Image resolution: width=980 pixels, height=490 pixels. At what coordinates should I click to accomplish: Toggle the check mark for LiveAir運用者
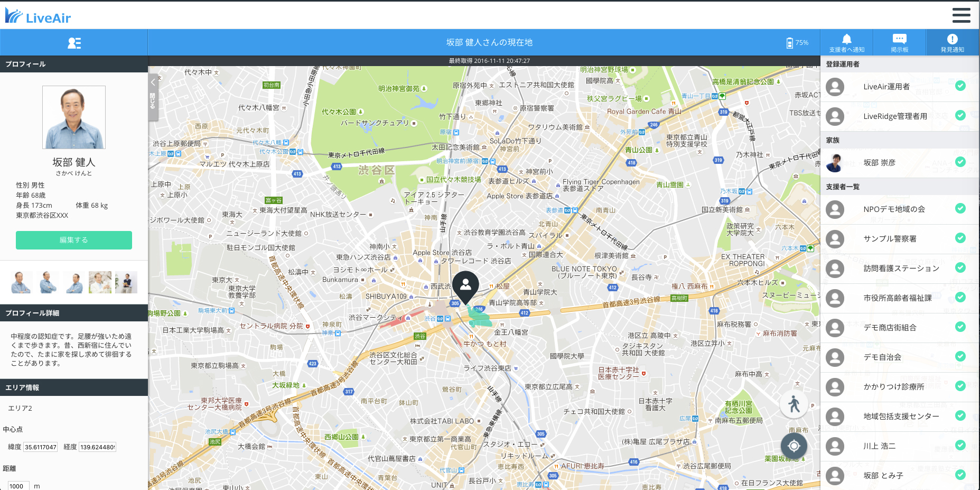[960, 86]
